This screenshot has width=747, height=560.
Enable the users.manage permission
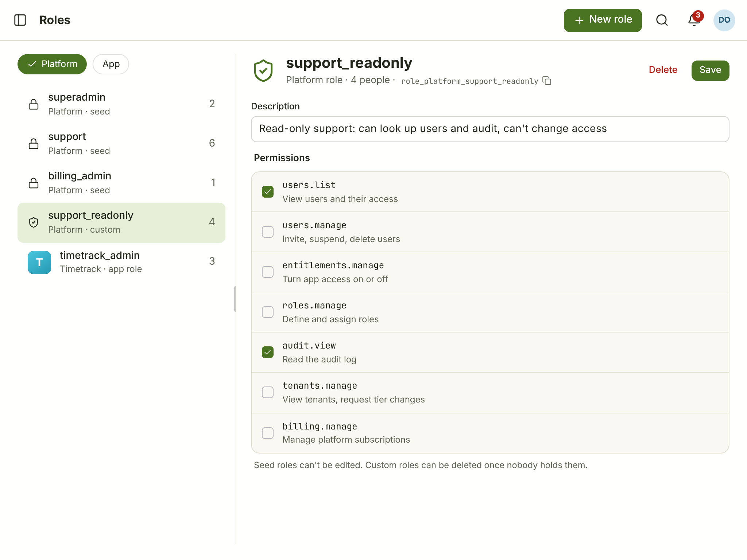click(x=268, y=232)
